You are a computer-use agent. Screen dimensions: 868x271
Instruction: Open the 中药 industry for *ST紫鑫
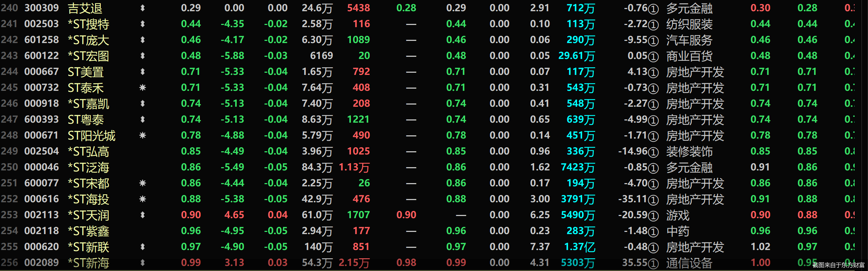pos(678,231)
